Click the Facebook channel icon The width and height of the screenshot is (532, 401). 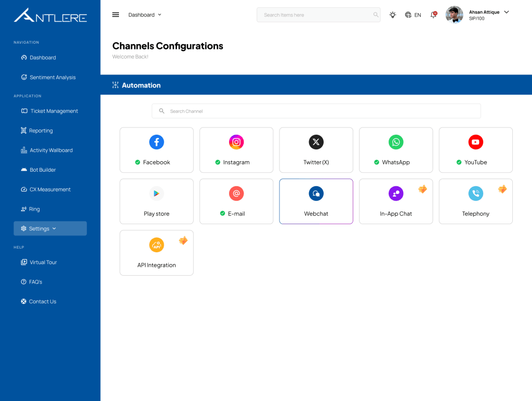[156, 142]
